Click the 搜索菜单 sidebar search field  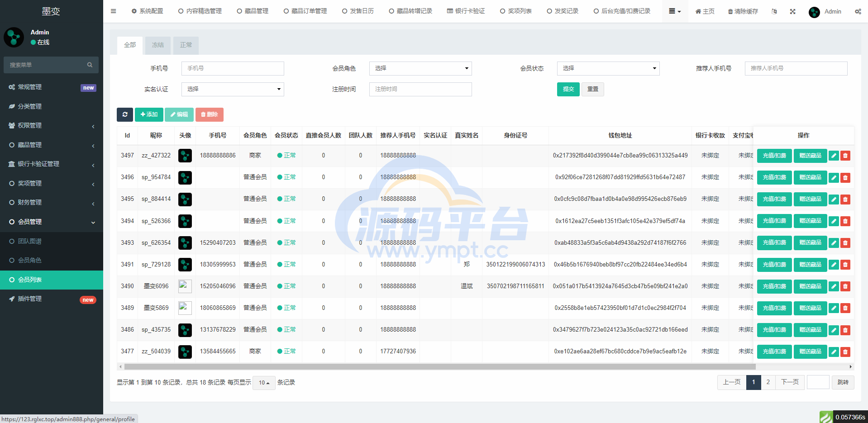[x=45, y=65]
